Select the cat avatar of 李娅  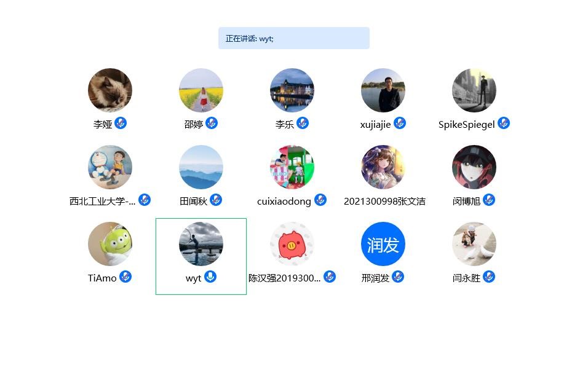pos(110,90)
